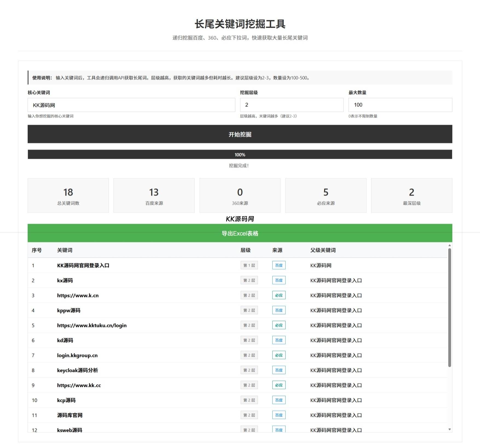The width and height of the screenshot is (480, 448).
Task: Click the 挖掘层级 input showing 2
Action: [291, 105]
